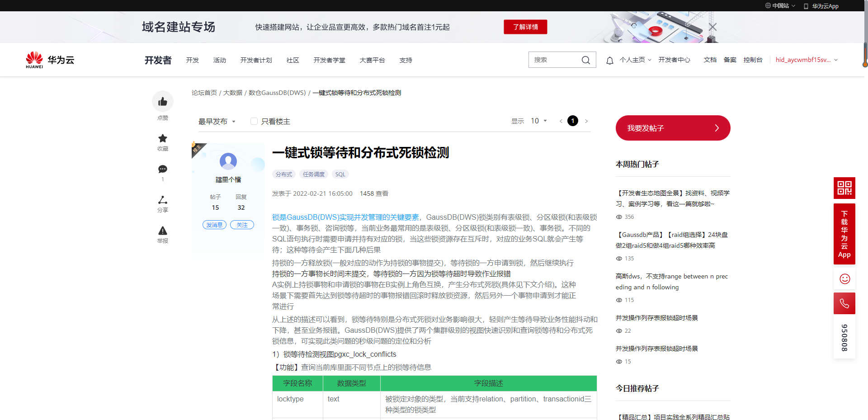The width and height of the screenshot is (868, 420).
Task: Select 社区 in the top navigation
Action: (292, 59)
